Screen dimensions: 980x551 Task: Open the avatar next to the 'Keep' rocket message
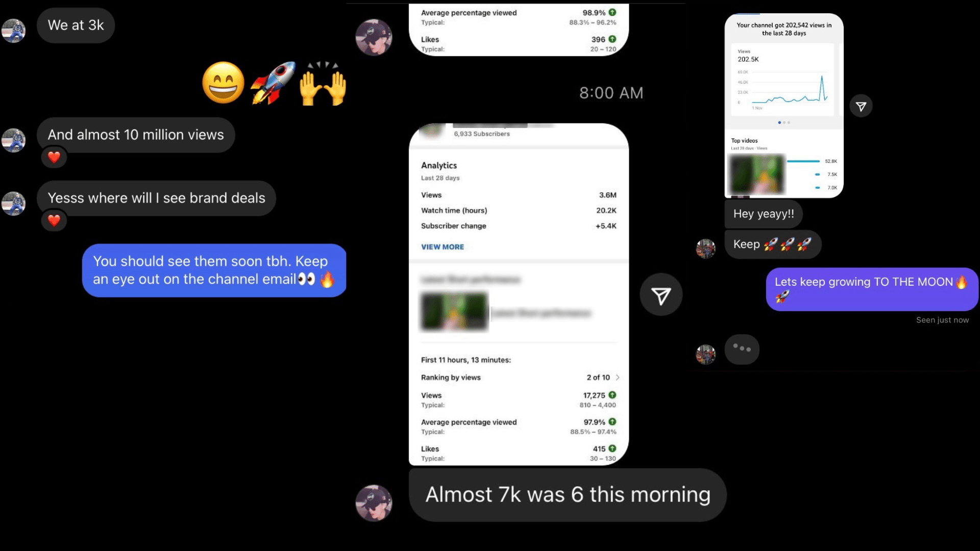tap(706, 248)
